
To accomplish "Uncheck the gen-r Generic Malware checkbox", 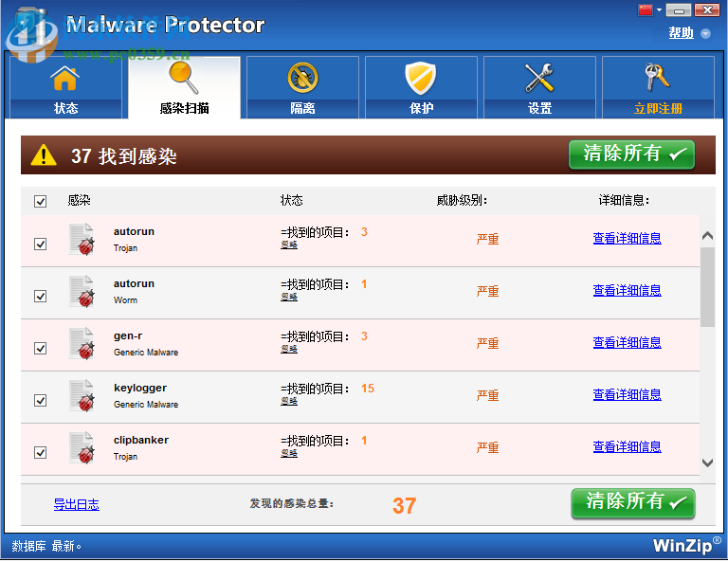I will tap(41, 348).
